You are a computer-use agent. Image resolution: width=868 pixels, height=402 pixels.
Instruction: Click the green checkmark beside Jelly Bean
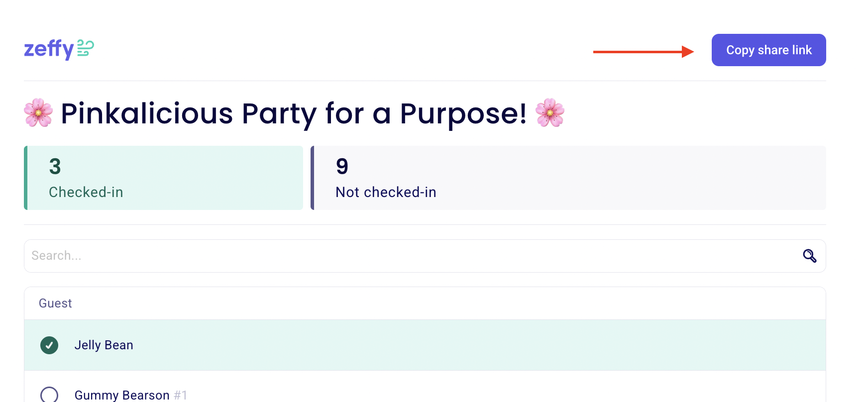coord(49,345)
